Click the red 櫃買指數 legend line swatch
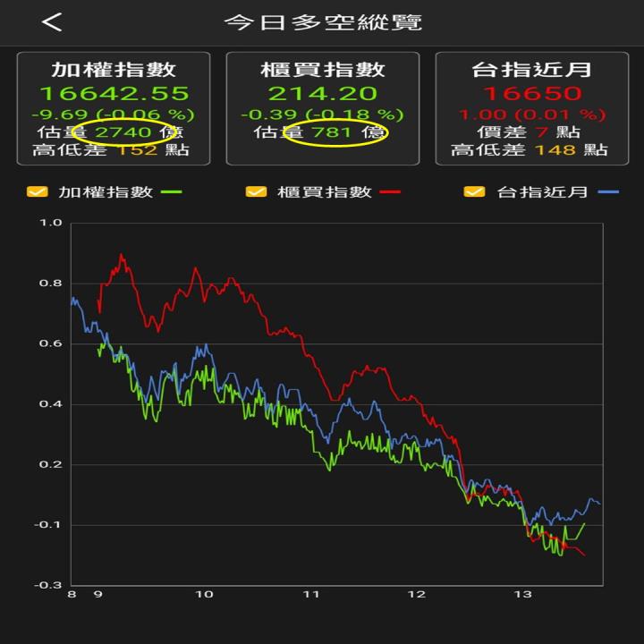 click(390, 192)
